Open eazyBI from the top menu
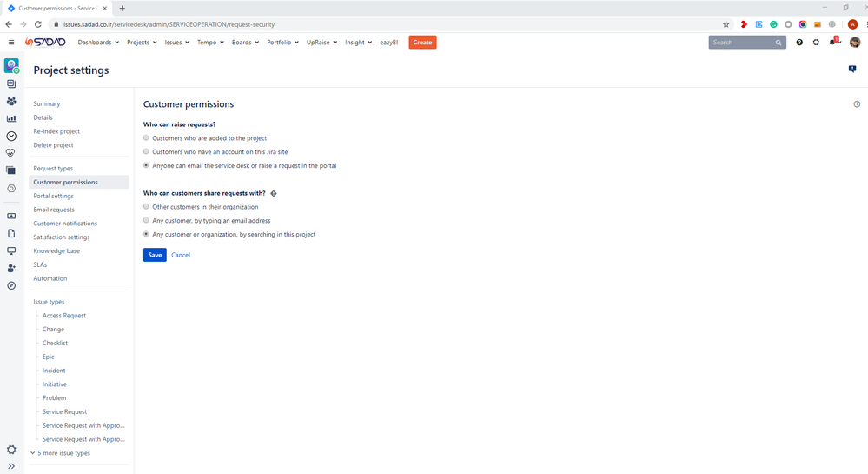This screenshot has height=474, width=868. 388,42
